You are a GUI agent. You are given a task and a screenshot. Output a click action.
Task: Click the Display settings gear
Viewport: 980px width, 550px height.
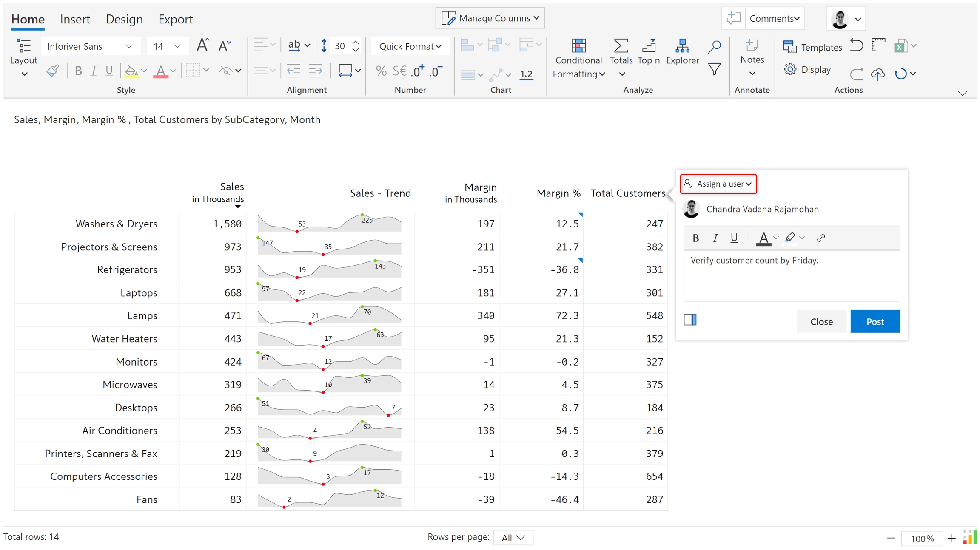pyautogui.click(x=790, y=69)
